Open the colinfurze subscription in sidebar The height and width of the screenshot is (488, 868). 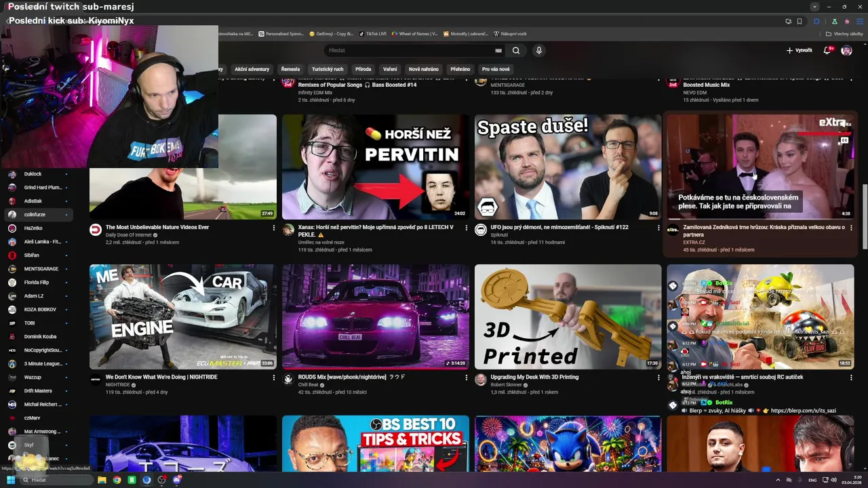[38, 215]
